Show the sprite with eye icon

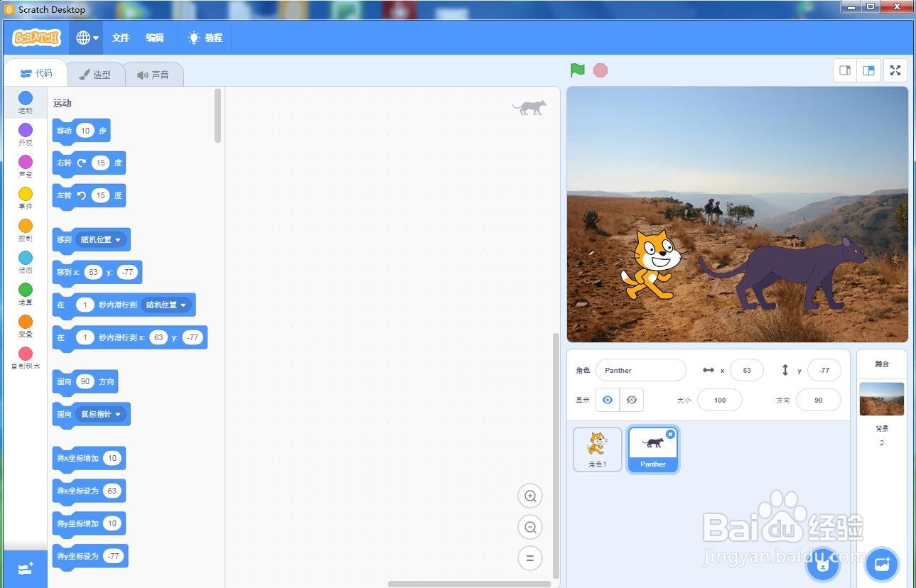[x=608, y=400]
